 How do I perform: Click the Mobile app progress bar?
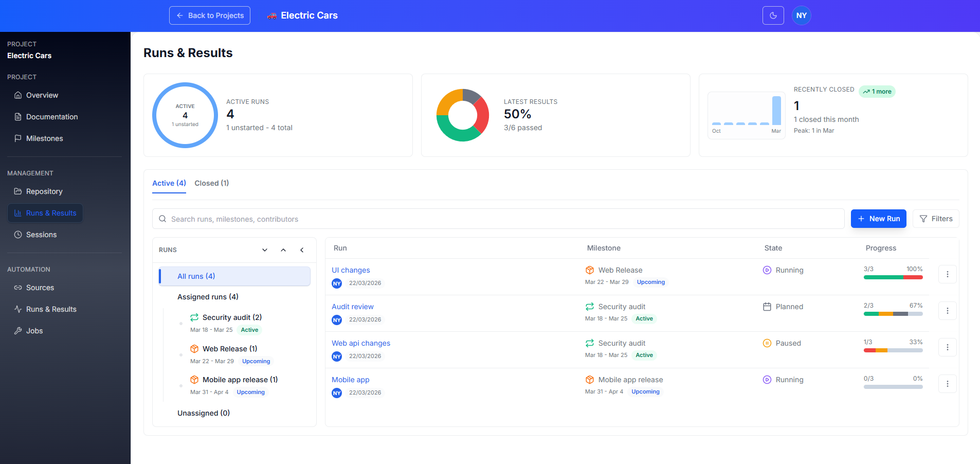(x=893, y=387)
